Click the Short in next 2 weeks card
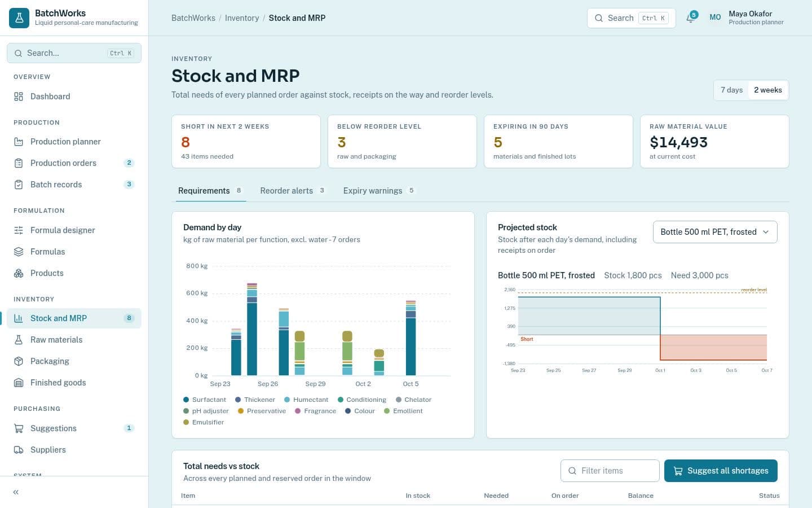The height and width of the screenshot is (508, 812). tap(246, 142)
